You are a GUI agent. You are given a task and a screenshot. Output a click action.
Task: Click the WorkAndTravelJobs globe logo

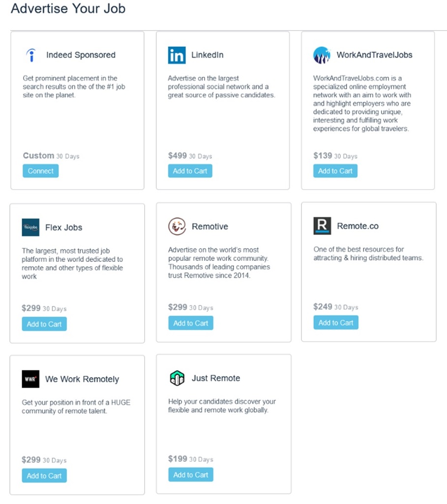322,55
